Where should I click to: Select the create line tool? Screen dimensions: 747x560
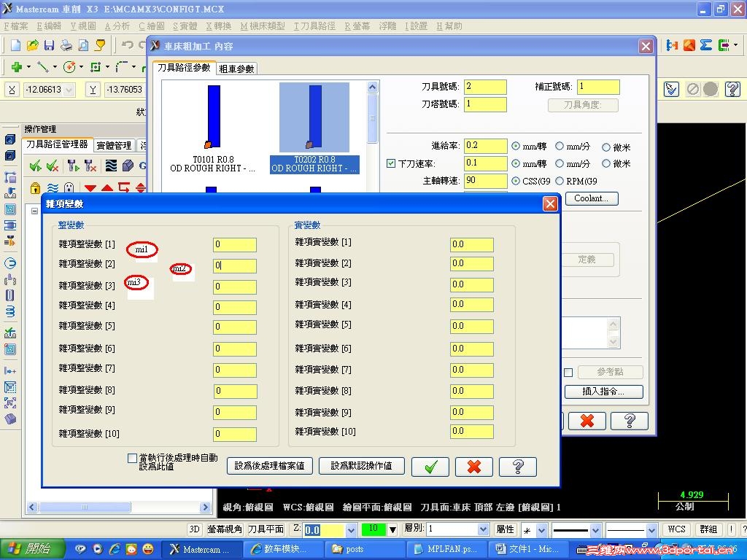coord(42,67)
